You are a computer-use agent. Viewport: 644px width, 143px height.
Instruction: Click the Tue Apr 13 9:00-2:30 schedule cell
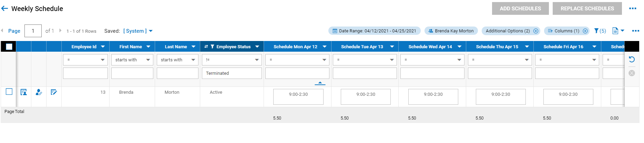(x=366, y=97)
